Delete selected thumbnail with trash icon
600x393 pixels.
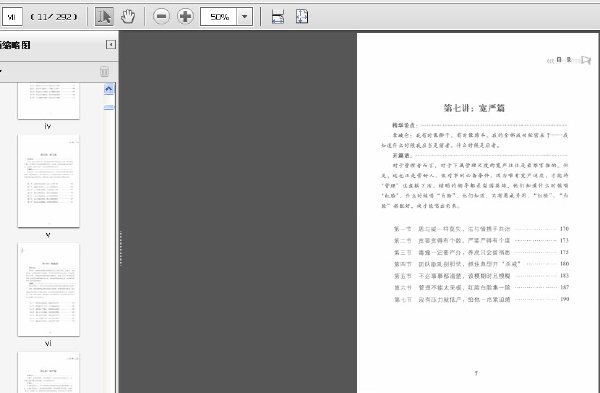coord(104,72)
